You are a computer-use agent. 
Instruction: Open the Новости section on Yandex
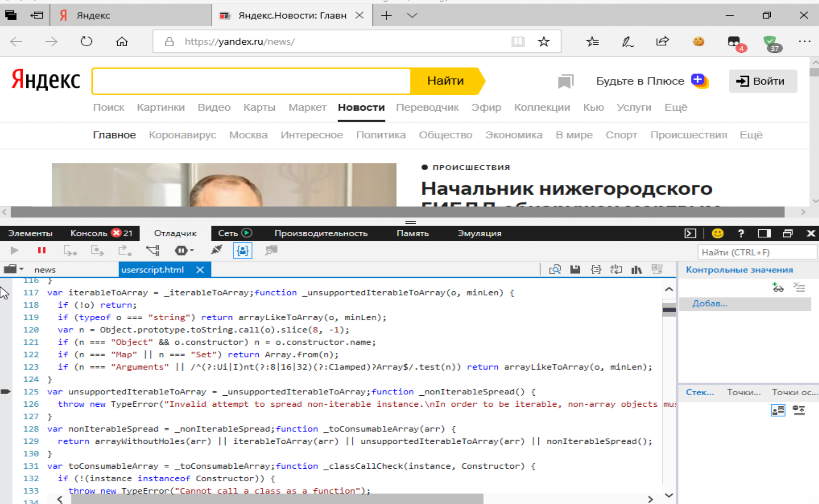click(x=361, y=107)
